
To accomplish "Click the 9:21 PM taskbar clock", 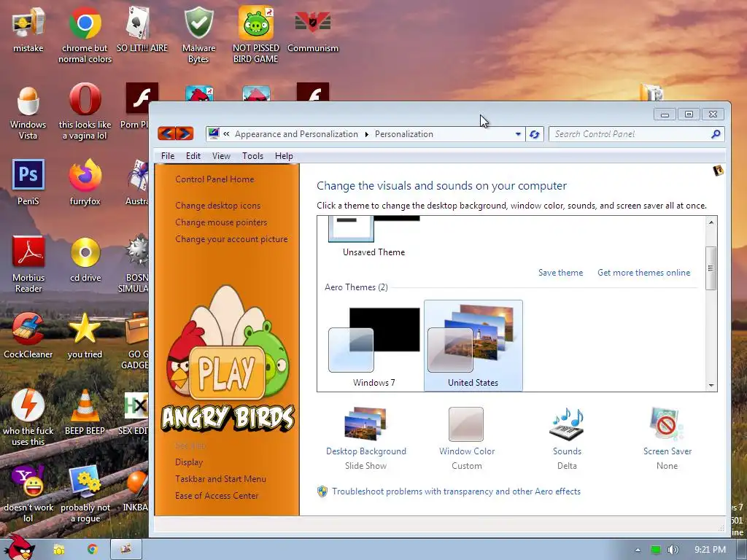I will (x=710, y=550).
